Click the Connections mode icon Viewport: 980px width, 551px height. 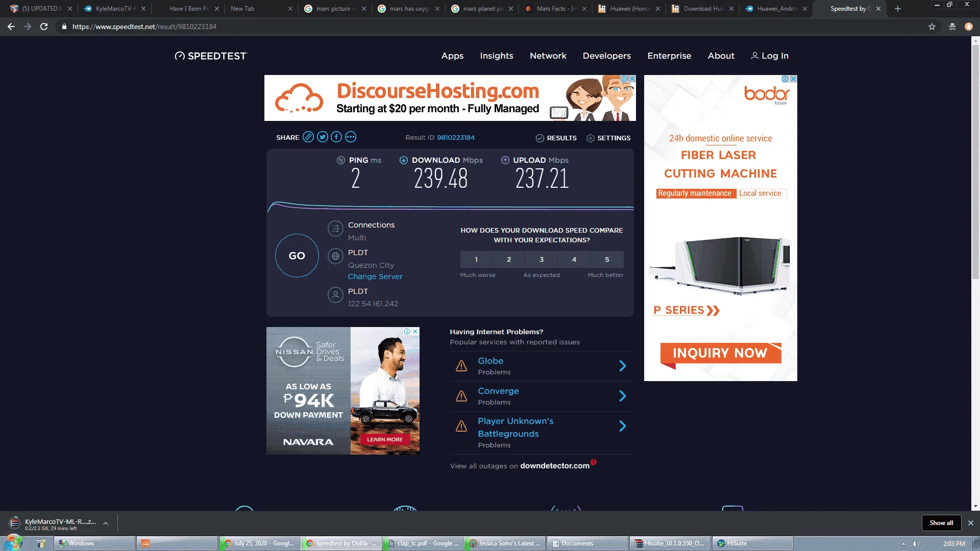pyautogui.click(x=335, y=229)
